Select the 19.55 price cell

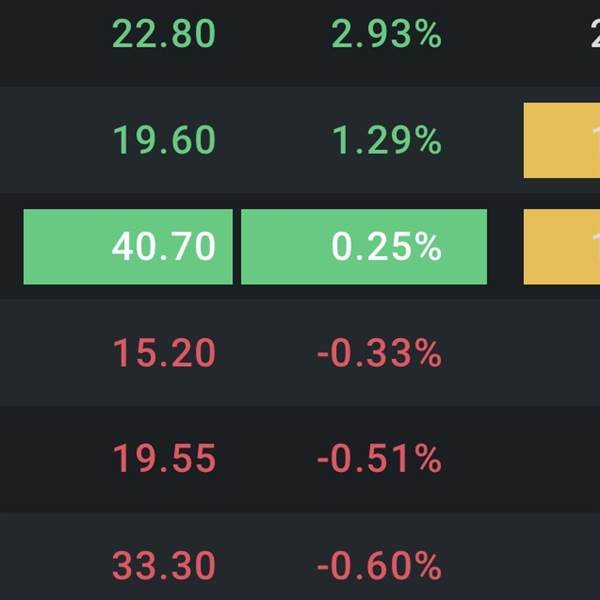164,459
